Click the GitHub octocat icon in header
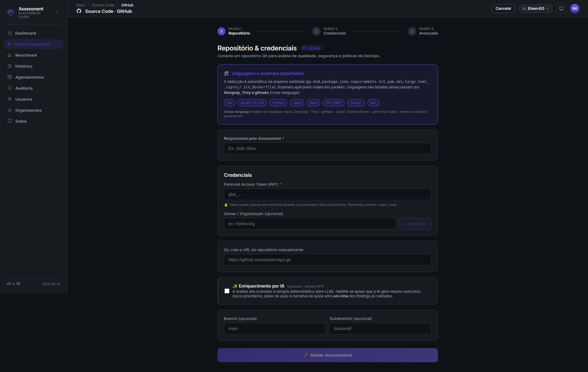Image resolution: width=588 pixels, height=372 pixels. click(x=79, y=11)
